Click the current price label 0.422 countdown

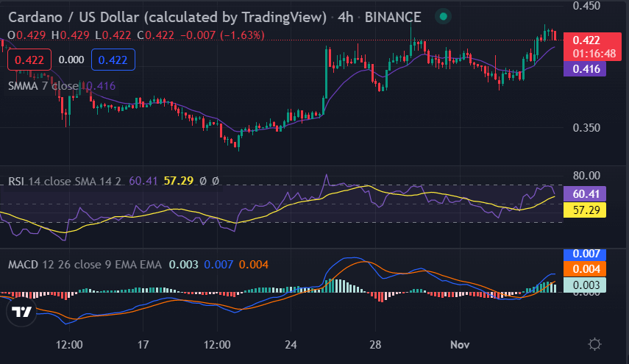592,46
